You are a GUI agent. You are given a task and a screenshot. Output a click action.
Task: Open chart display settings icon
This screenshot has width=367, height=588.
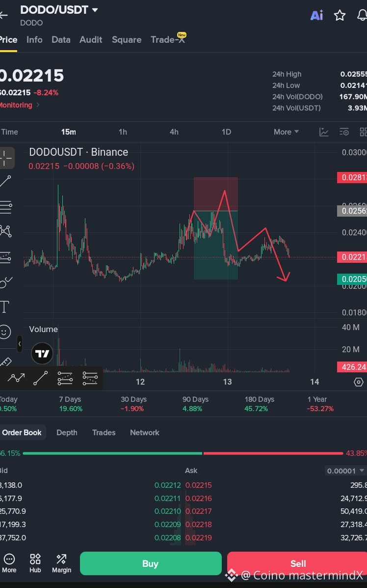point(344,132)
